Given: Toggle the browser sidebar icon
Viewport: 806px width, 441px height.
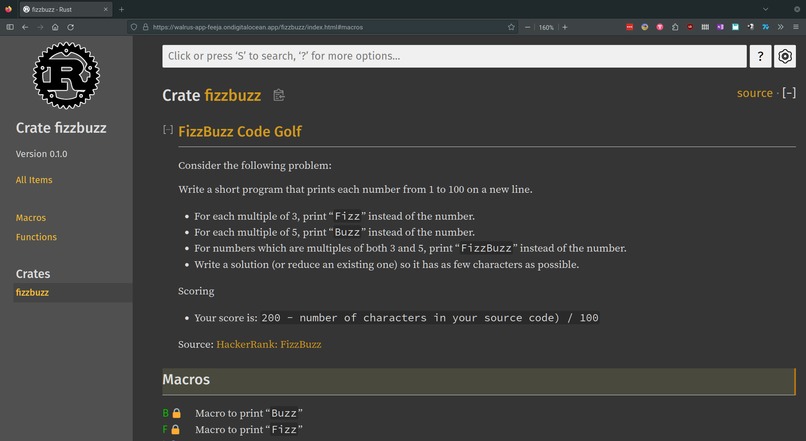Looking at the screenshot, I should pos(10,27).
